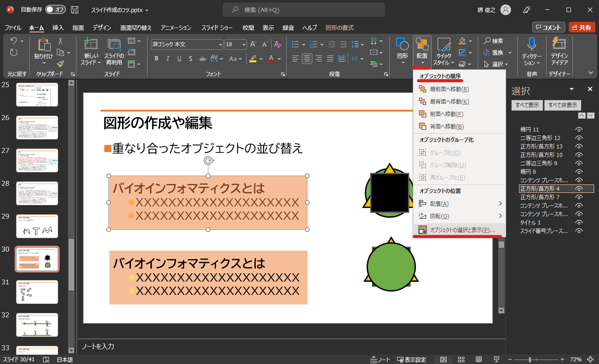Hide 二等辺三角形 12 with its eye icon
This screenshot has height=364, width=599.
point(579,138)
